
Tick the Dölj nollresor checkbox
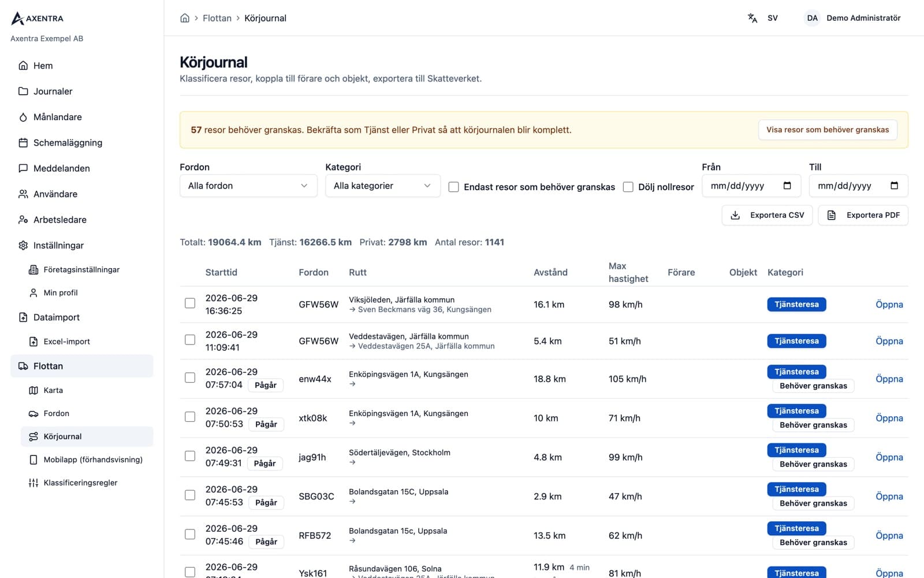628,187
